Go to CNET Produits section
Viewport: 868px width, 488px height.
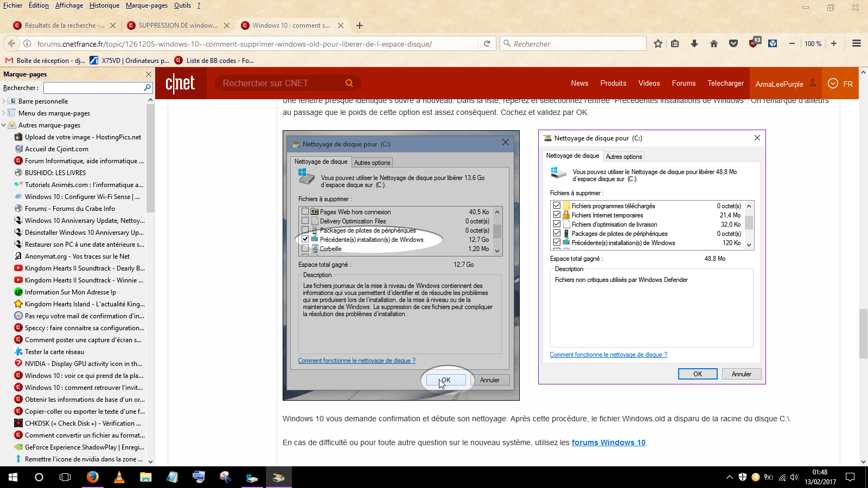click(x=613, y=83)
